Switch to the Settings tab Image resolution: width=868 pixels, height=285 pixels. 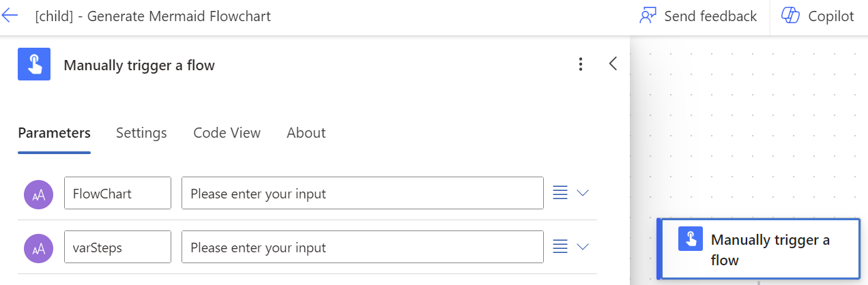coord(141,133)
